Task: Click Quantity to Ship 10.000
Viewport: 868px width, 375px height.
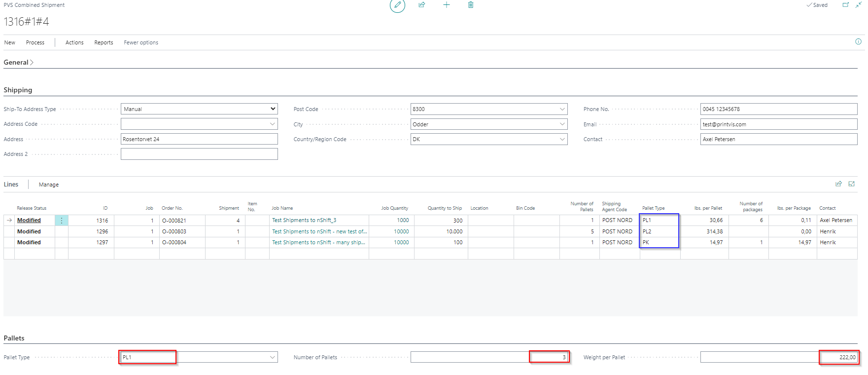Action: [454, 231]
